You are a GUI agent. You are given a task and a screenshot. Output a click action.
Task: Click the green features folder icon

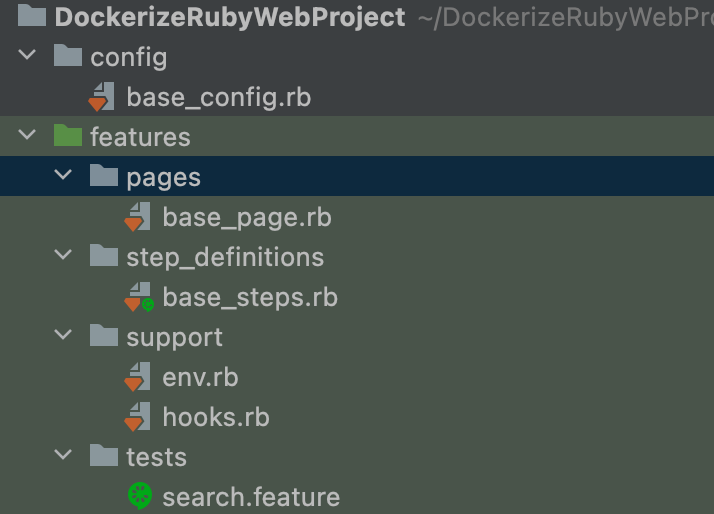click(x=68, y=136)
